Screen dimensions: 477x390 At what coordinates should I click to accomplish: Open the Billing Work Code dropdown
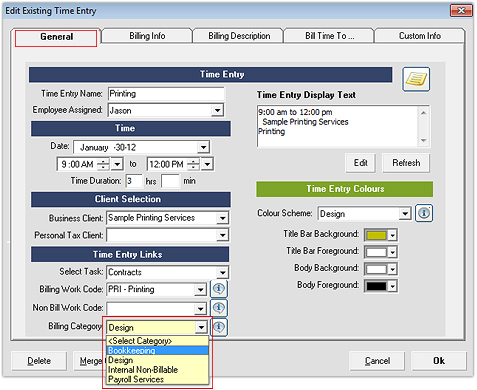pos(200,290)
